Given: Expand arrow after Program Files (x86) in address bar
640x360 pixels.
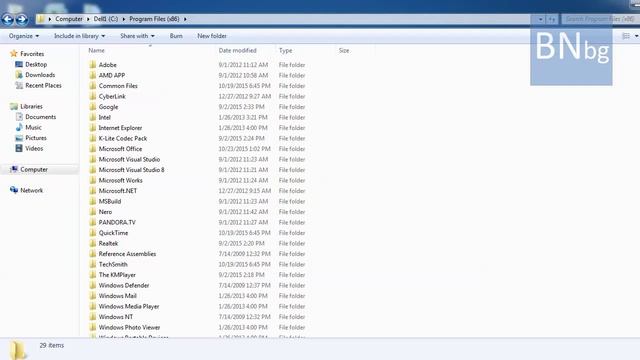Looking at the screenshot, I should (185, 19).
